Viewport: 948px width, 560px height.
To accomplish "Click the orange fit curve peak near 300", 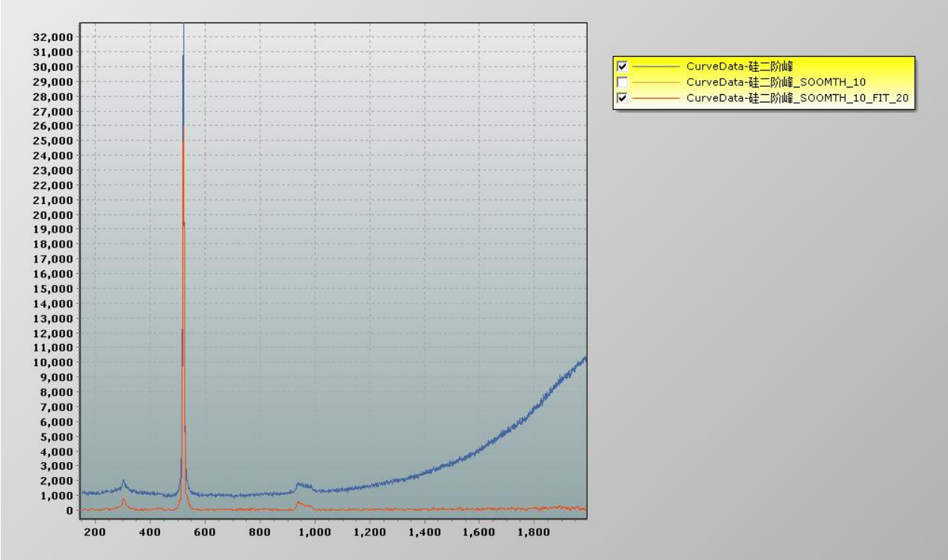I will [x=123, y=500].
